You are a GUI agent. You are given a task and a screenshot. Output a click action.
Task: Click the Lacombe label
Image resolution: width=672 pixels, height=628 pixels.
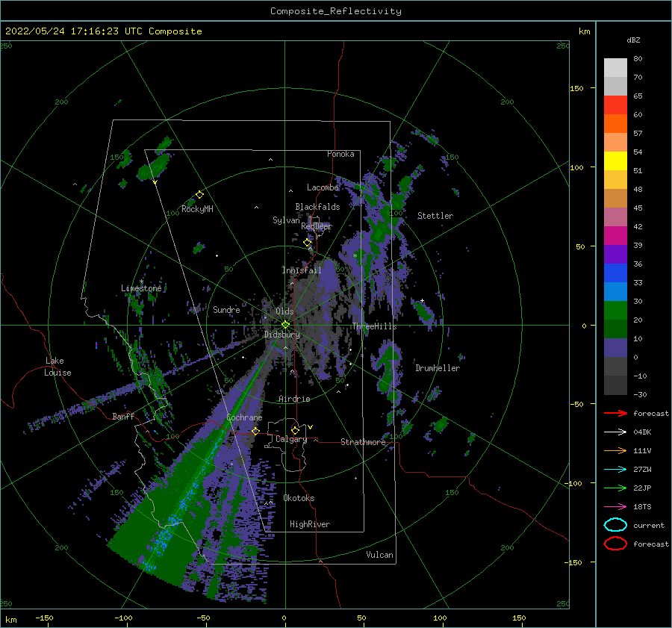tap(323, 187)
